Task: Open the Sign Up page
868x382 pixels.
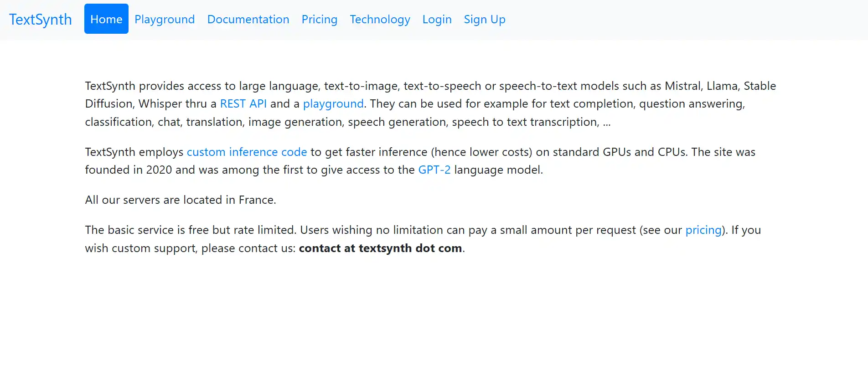Action: click(x=485, y=19)
